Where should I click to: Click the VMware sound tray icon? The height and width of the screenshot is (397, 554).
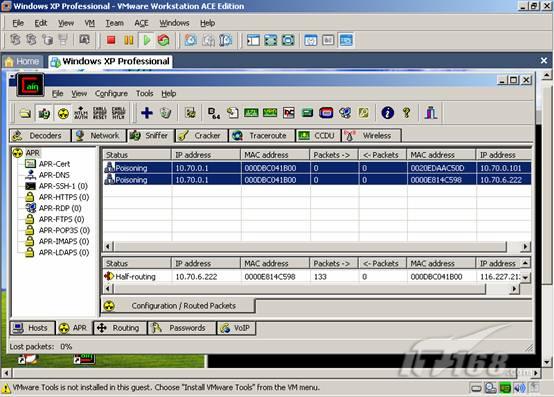click(519, 388)
